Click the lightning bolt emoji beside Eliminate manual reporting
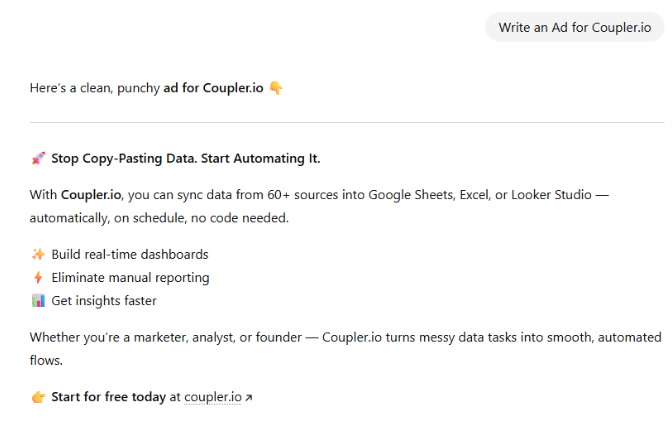The width and height of the screenshot is (672, 429). [x=38, y=277]
